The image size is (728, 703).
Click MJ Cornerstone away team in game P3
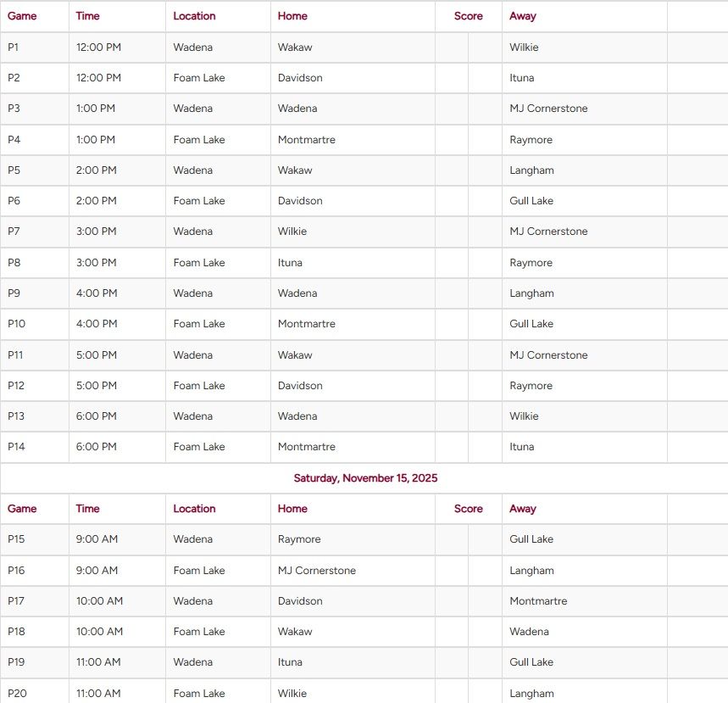[548, 109]
